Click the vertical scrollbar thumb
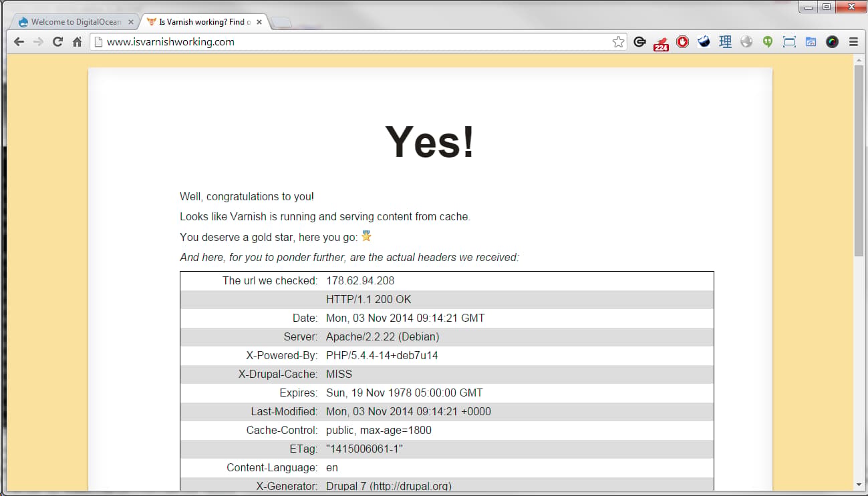The width and height of the screenshot is (868, 496). tap(859, 161)
